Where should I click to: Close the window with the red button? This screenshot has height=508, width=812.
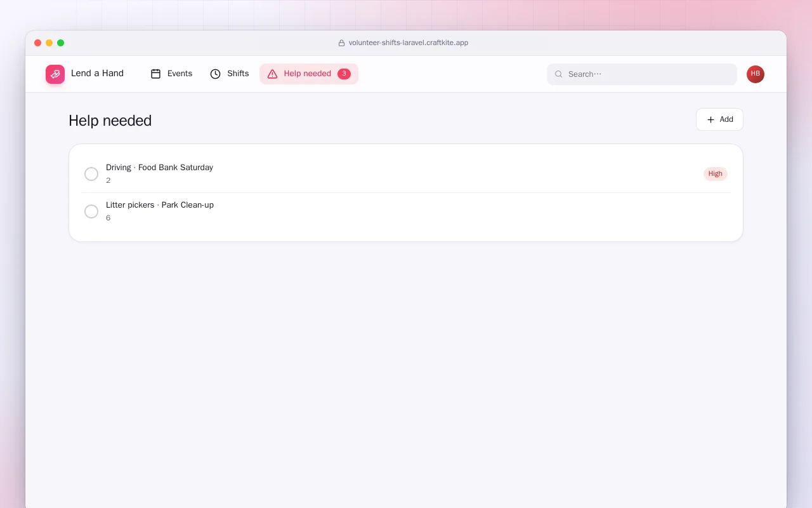click(38, 43)
